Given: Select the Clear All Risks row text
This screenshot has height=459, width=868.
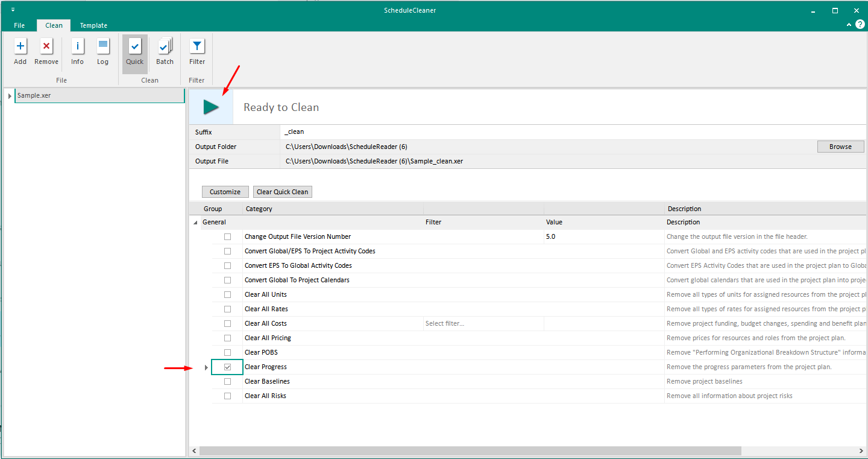Looking at the screenshot, I should pos(265,396).
